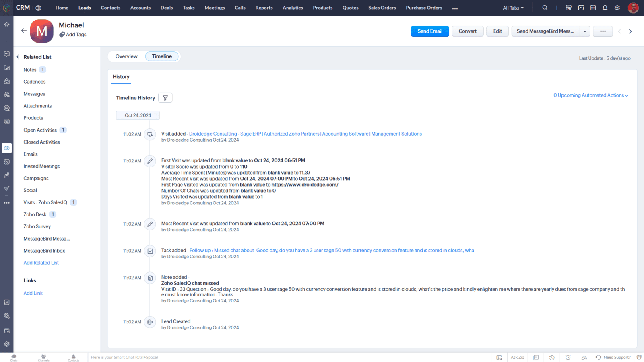
Task: Click the Chats icon at bottom left
Action: [14, 358]
